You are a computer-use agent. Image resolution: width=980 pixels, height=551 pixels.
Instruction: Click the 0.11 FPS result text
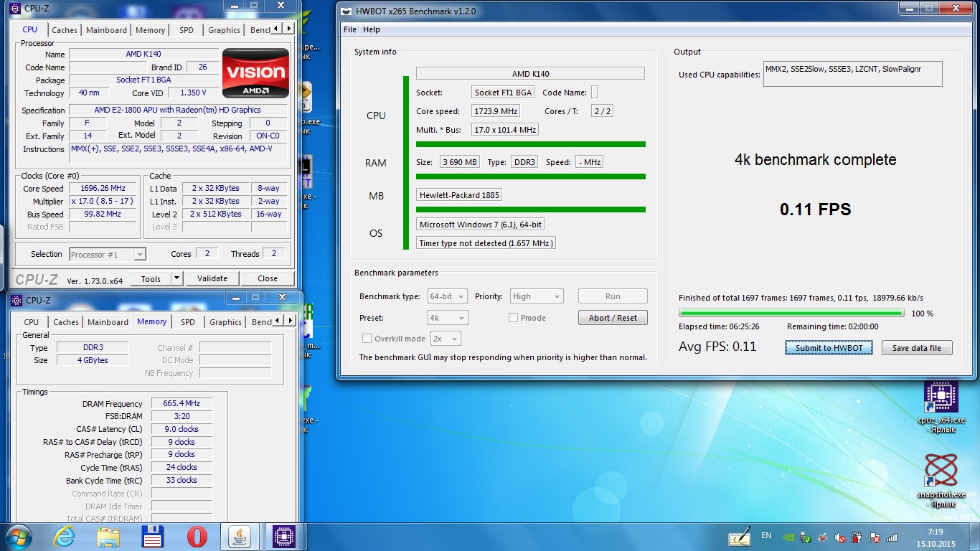coord(816,209)
